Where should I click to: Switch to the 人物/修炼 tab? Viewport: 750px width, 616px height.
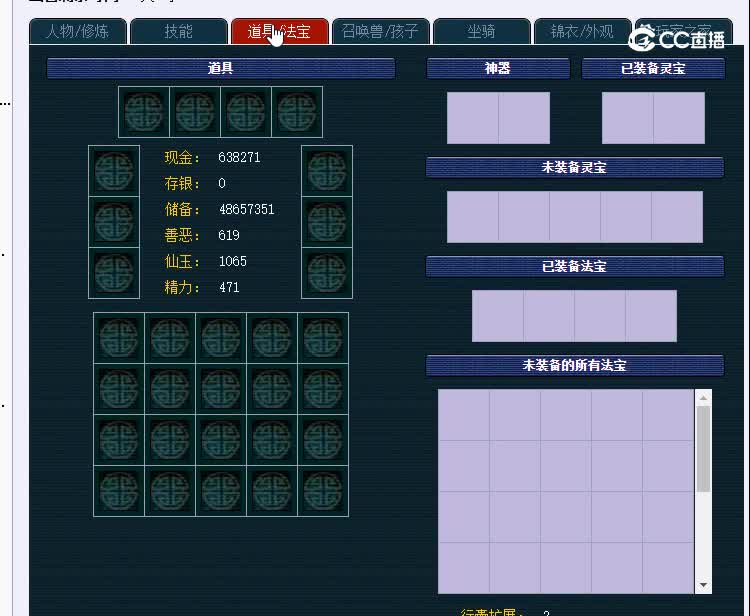click(77, 31)
